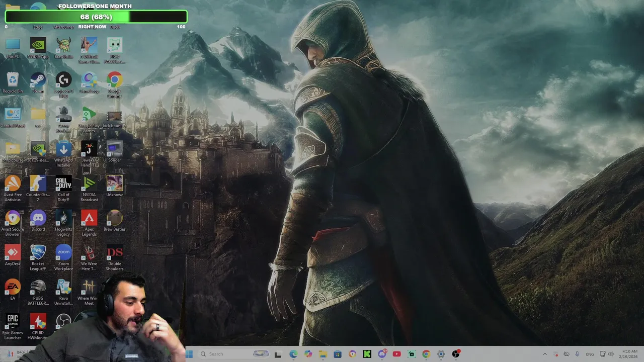This screenshot has width=644, height=362.
Task: Launch the NVIDIA App shortcut
Action: coord(38,49)
